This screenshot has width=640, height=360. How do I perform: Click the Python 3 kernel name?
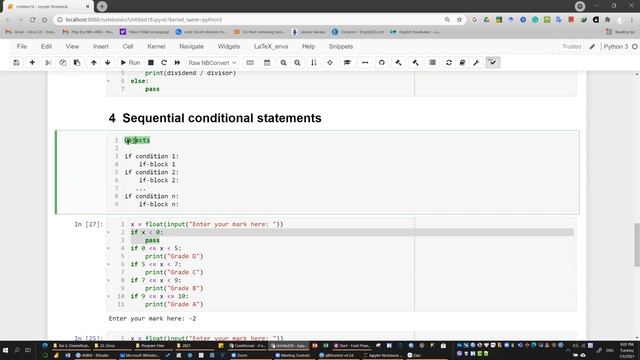pyautogui.click(x=616, y=47)
